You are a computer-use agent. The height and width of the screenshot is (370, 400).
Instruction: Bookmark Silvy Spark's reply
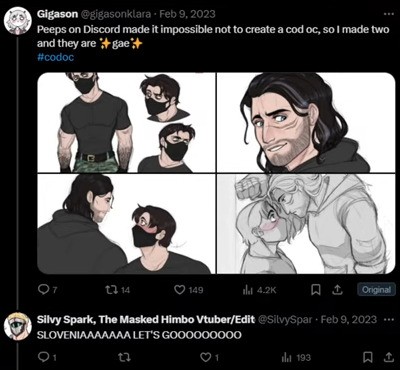(x=366, y=358)
